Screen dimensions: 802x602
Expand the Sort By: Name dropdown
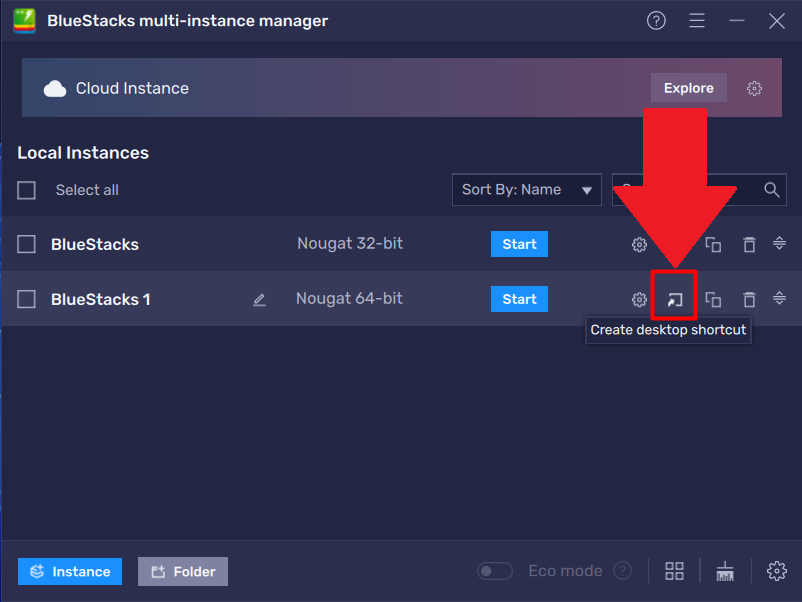coord(527,190)
